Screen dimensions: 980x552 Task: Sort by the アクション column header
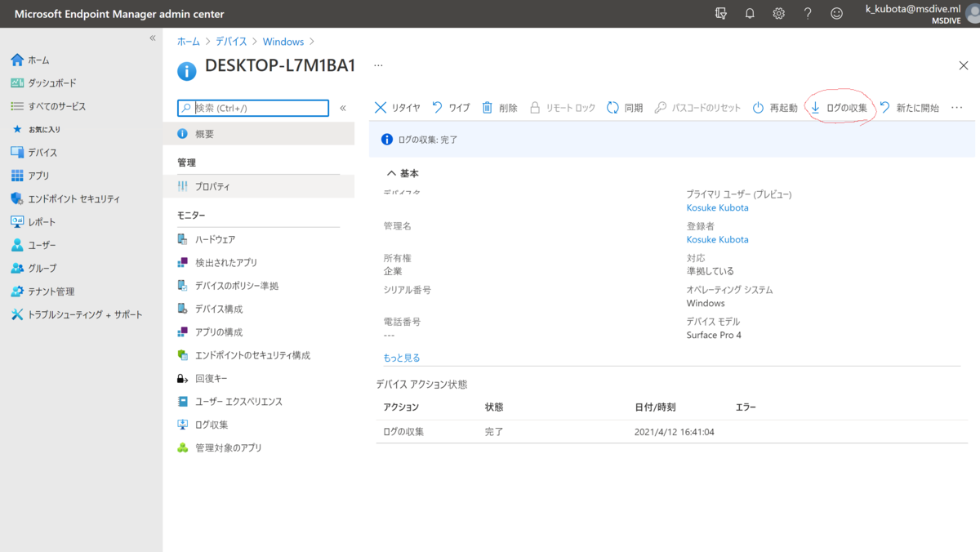(x=401, y=407)
